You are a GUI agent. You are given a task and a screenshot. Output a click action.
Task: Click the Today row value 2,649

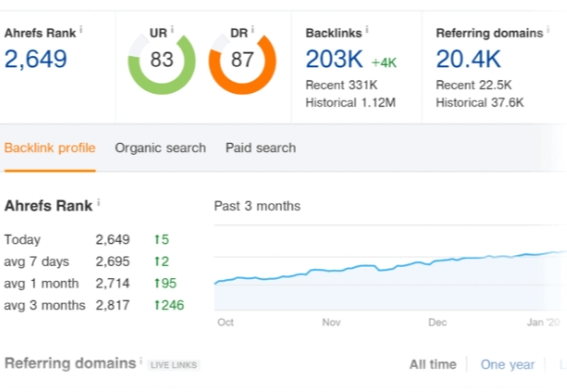click(112, 240)
